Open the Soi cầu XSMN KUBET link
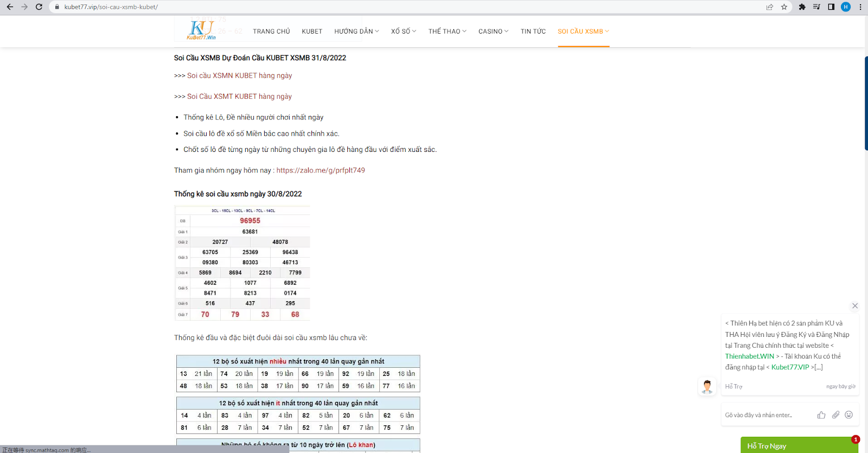The width and height of the screenshot is (868, 453). (x=239, y=75)
